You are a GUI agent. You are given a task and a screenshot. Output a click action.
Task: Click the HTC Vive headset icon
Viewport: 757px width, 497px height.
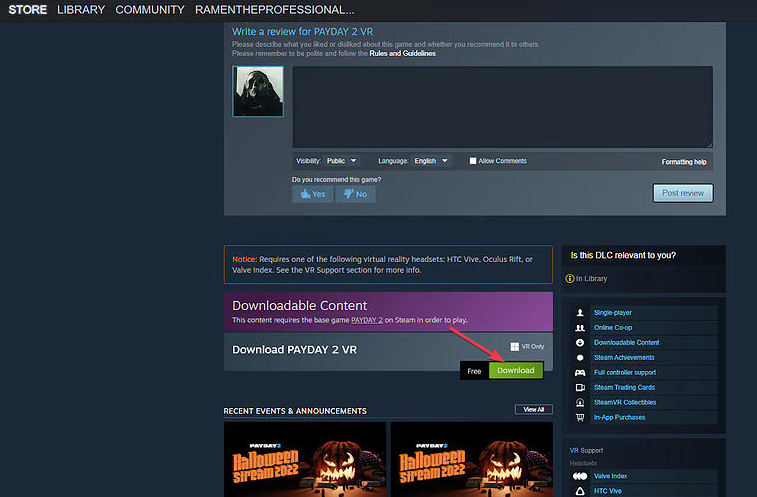pyautogui.click(x=580, y=491)
